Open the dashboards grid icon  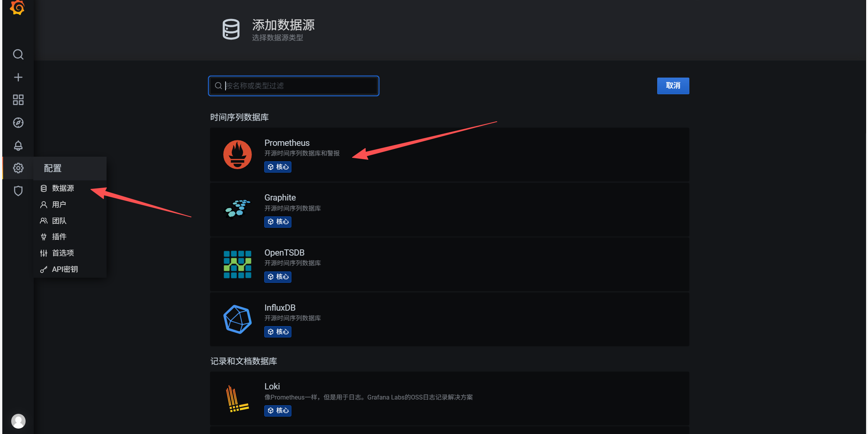18,100
